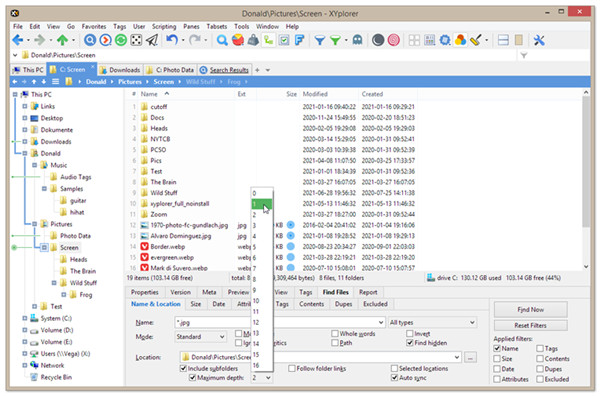Click the Location browse ellipsis button
The width and height of the screenshot is (600, 396).
pos(470,358)
